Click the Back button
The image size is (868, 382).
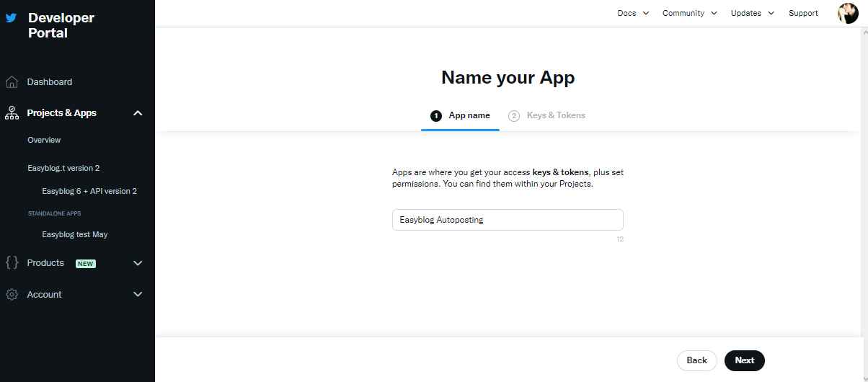[x=696, y=360]
